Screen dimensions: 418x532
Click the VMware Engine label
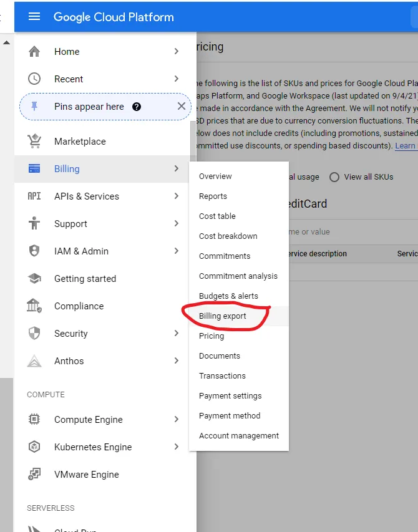pyautogui.click(x=87, y=475)
